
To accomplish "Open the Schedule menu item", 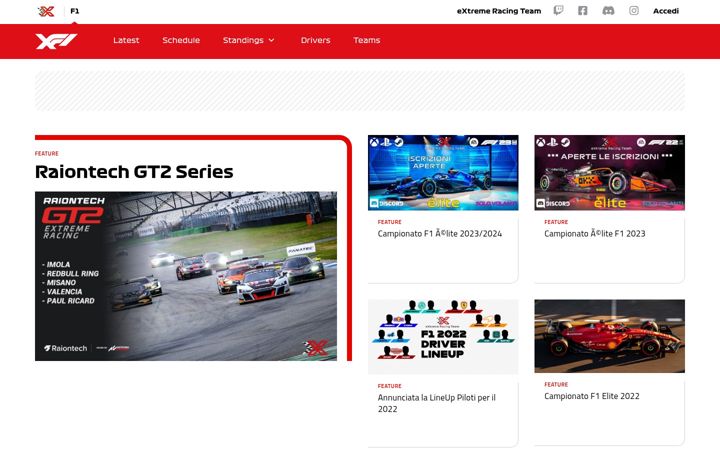I will click(x=181, y=40).
